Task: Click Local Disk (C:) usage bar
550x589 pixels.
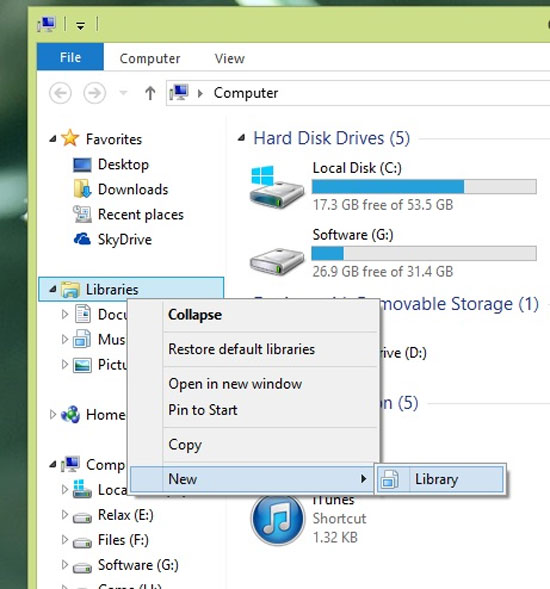Action: tap(424, 186)
